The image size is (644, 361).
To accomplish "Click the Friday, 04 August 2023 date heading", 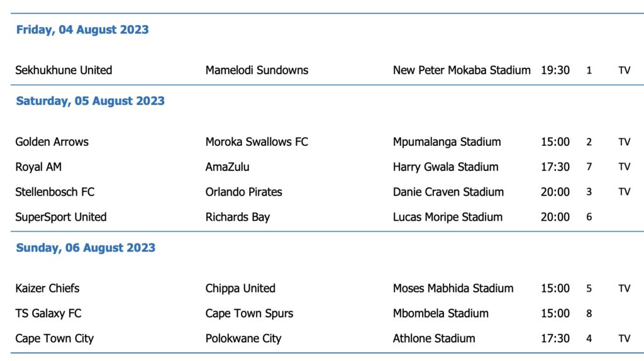I will pyautogui.click(x=82, y=30).
